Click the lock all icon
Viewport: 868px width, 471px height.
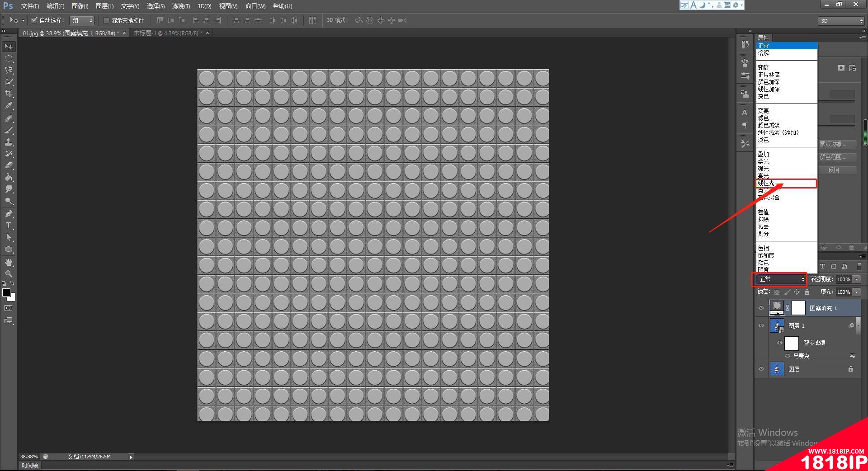tap(807, 292)
